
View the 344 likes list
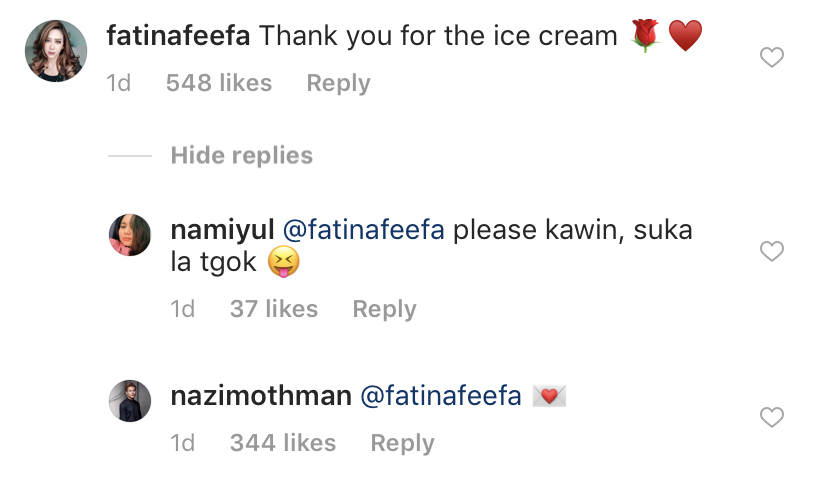click(283, 443)
